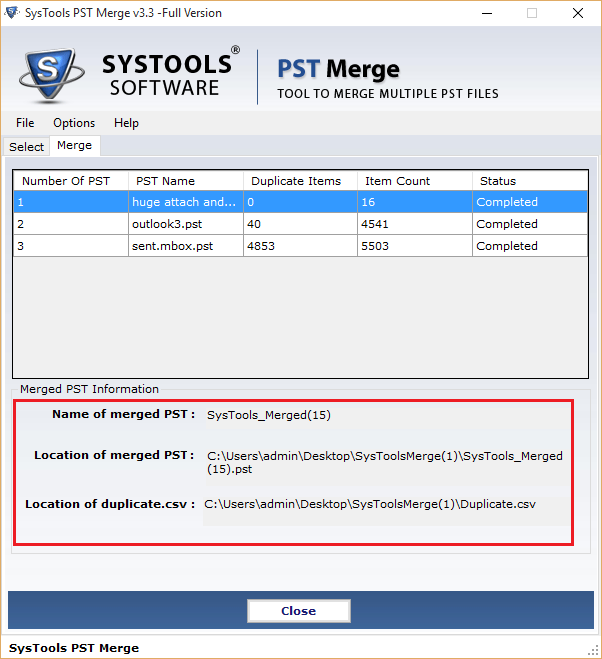The width and height of the screenshot is (602, 659).
Task: Click the Item Count column header
Action: tap(415, 181)
